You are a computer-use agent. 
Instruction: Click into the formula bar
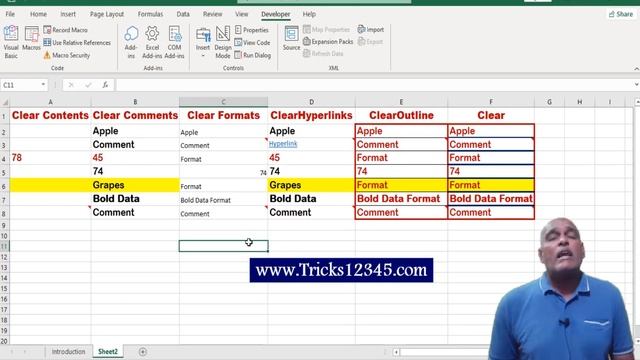[x=373, y=85]
